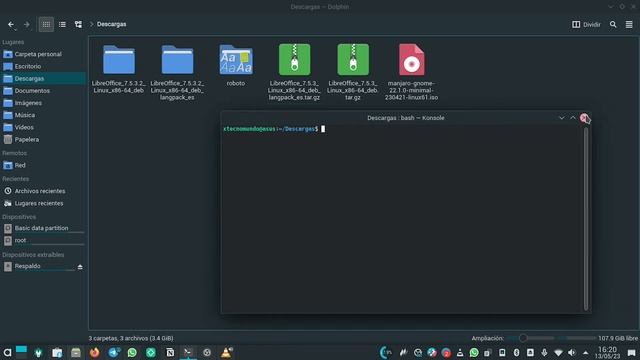This screenshot has width=640, height=360.
Task: Open Firefox from the taskbar
Action: click(x=95, y=353)
